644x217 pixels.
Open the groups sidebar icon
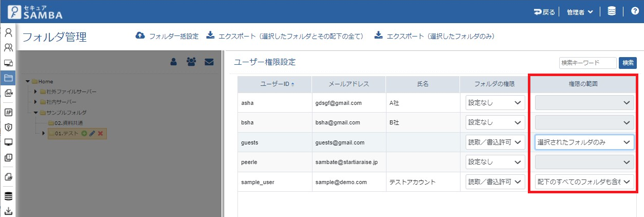click(x=8, y=48)
